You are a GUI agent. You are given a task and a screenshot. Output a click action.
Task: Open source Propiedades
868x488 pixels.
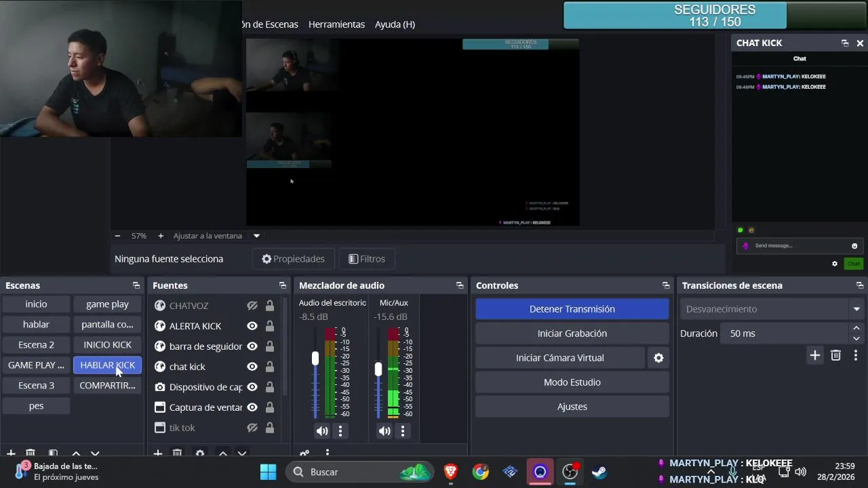tap(293, 259)
